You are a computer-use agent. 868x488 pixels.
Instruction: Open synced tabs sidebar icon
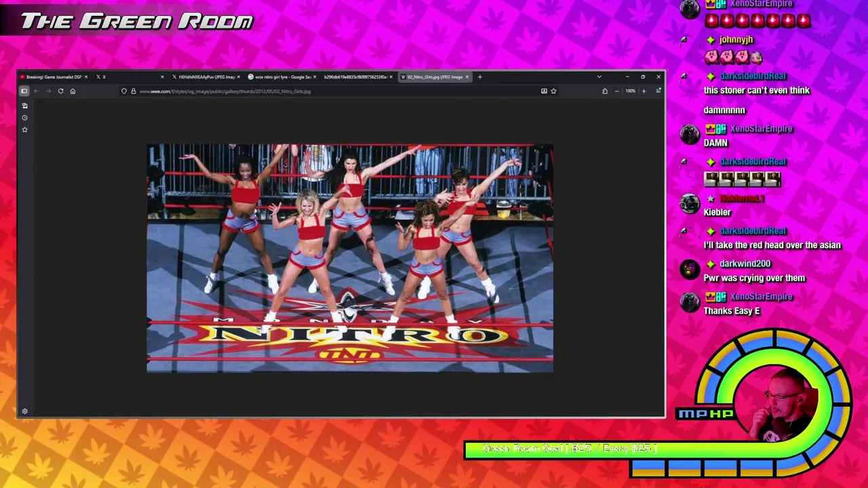(24, 106)
